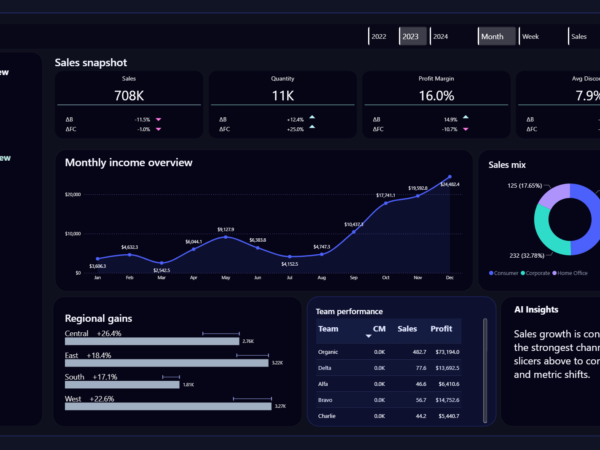600x450 pixels.
Task: Select the Aug data point $4,747.3
Action: [x=322, y=254]
